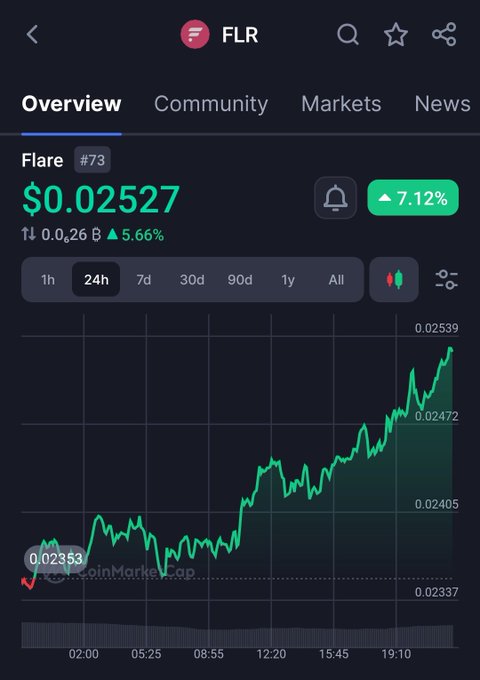Tap the 12:20 time axis label

click(x=271, y=654)
